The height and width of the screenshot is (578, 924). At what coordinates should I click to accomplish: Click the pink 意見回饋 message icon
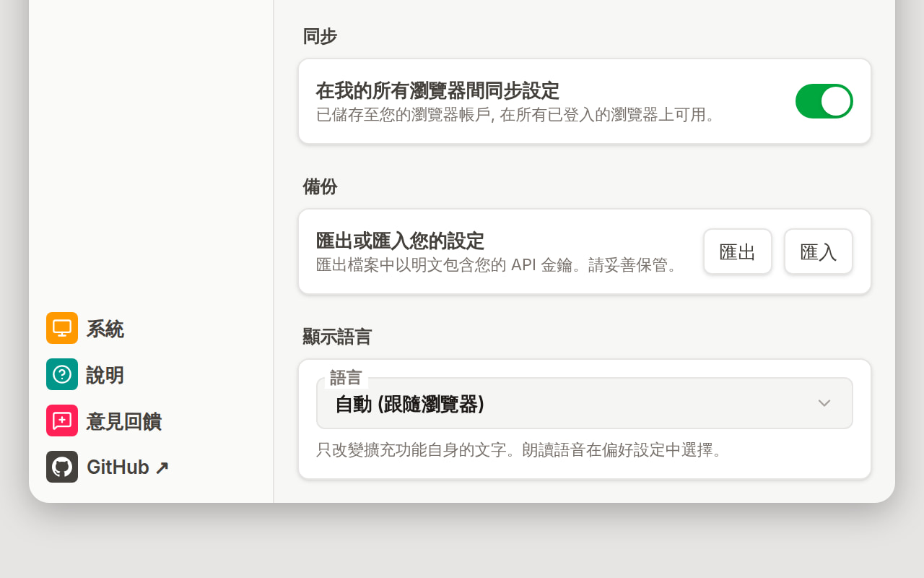[62, 420]
